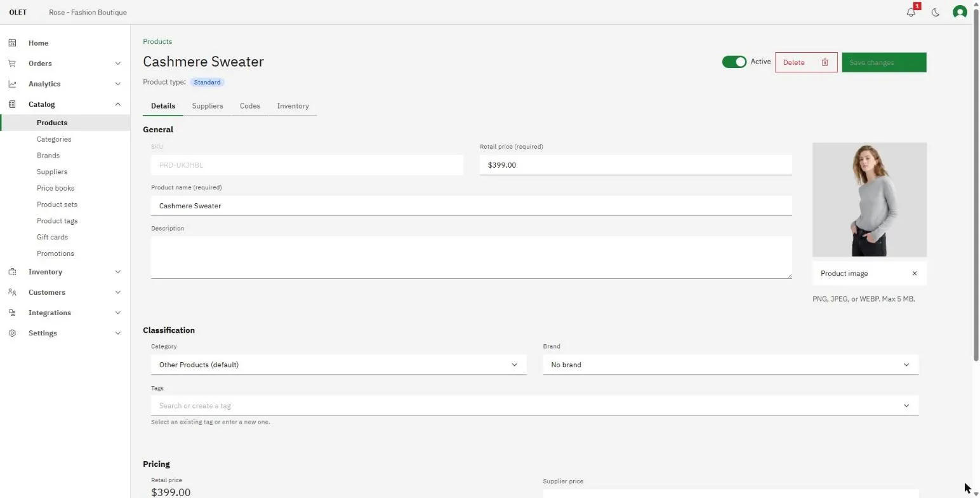Viewport: 980px width, 498px height.
Task: Click the Customers people icon
Action: (x=12, y=292)
